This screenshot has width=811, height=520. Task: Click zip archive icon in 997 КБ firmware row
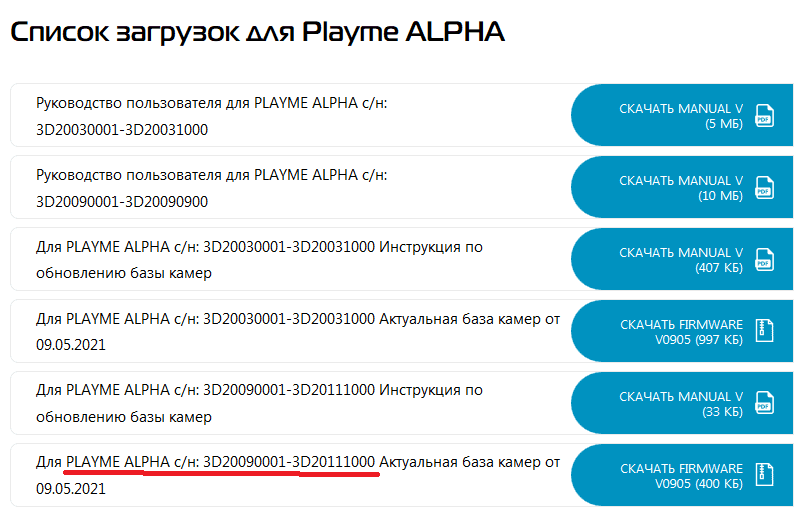coord(764,331)
